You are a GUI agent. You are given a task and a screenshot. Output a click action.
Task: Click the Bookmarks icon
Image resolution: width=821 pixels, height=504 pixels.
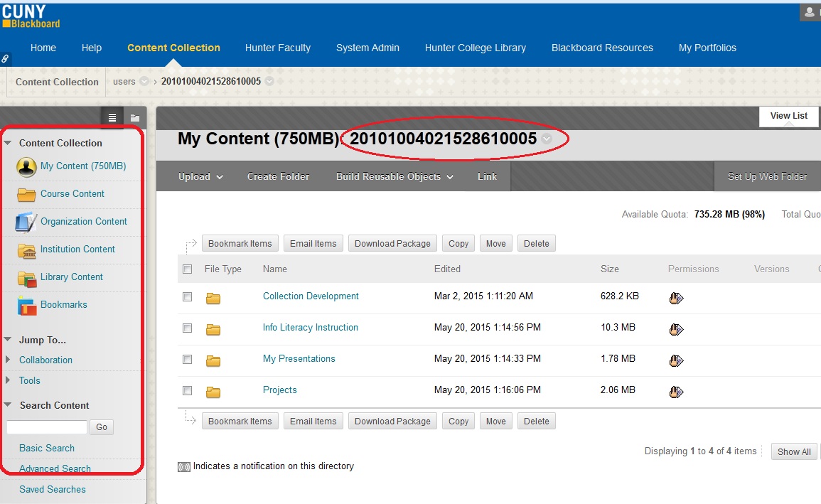pyautogui.click(x=26, y=306)
